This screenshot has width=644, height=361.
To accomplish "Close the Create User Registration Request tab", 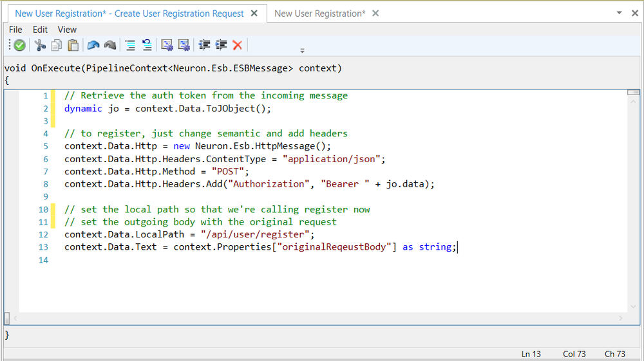I will coord(254,14).
